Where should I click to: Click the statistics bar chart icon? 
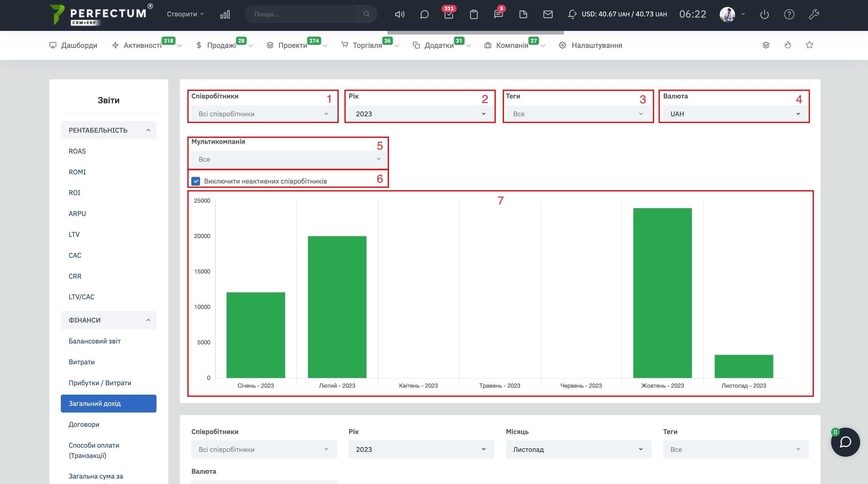pos(225,14)
